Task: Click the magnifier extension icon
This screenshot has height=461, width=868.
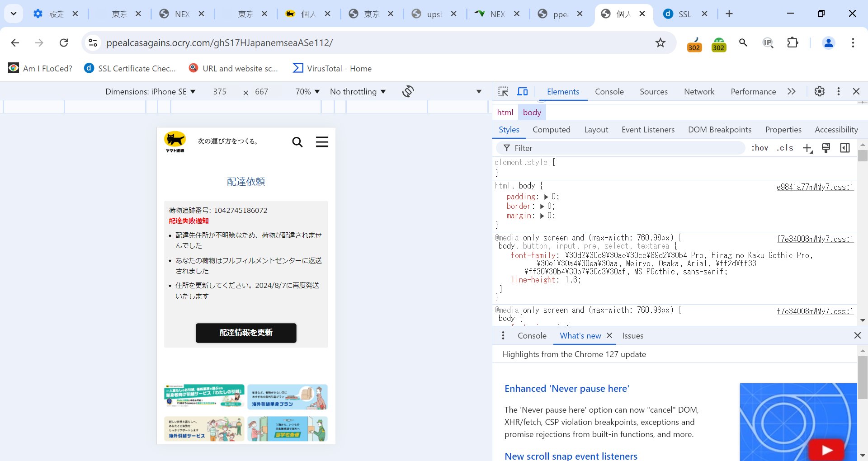Action: (743, 42)
